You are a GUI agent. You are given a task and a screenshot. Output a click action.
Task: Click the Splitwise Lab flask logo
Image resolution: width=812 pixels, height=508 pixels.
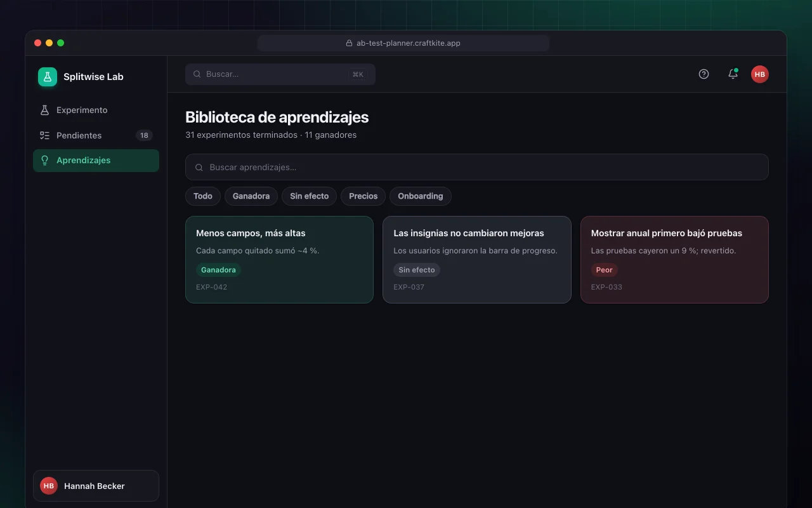coord(48,77)
